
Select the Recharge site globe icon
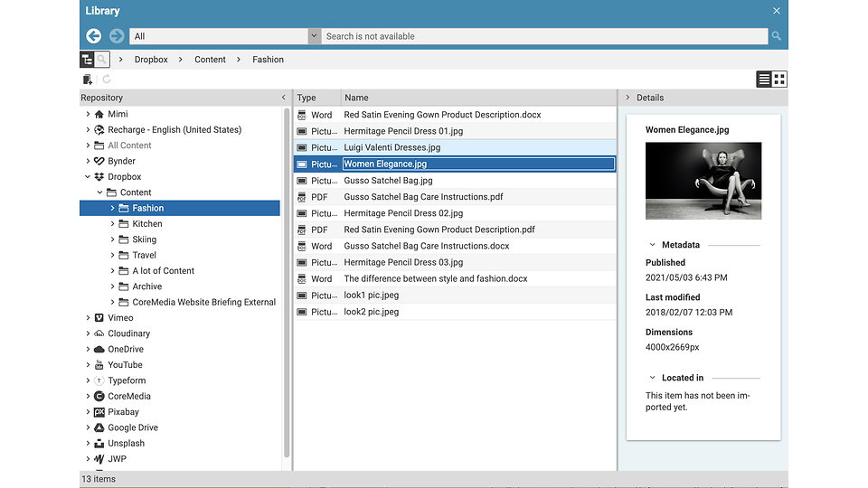99,129
